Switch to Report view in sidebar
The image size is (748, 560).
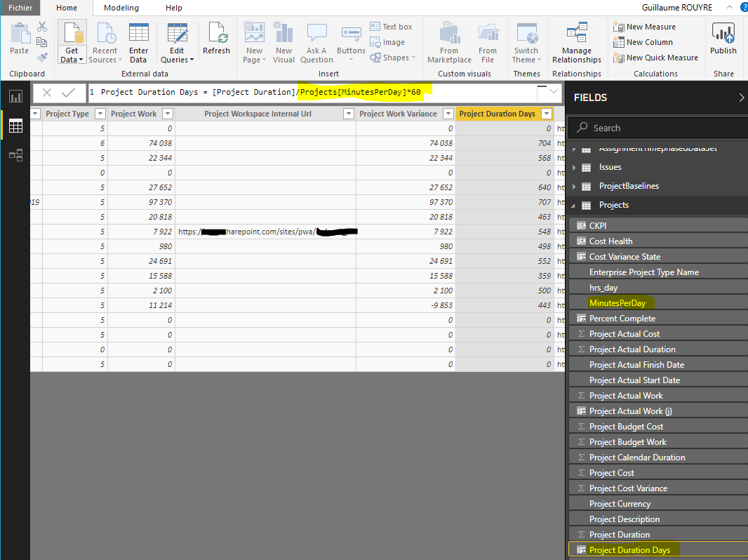tap(15, 97)
